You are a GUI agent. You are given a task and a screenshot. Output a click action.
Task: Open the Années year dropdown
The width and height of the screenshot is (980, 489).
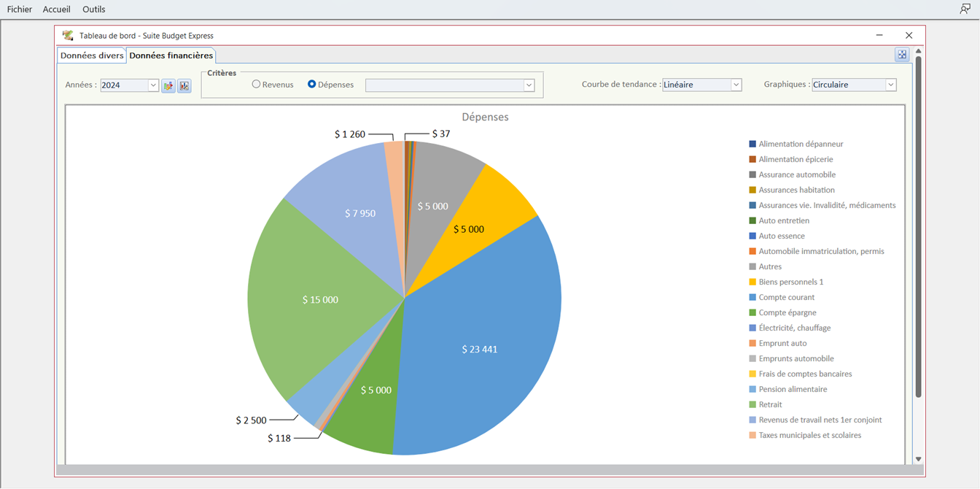[x=153, y=85]
